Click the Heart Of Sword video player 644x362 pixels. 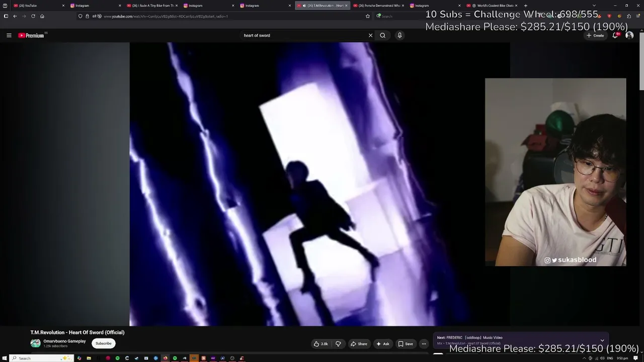(x=319, y=184)
